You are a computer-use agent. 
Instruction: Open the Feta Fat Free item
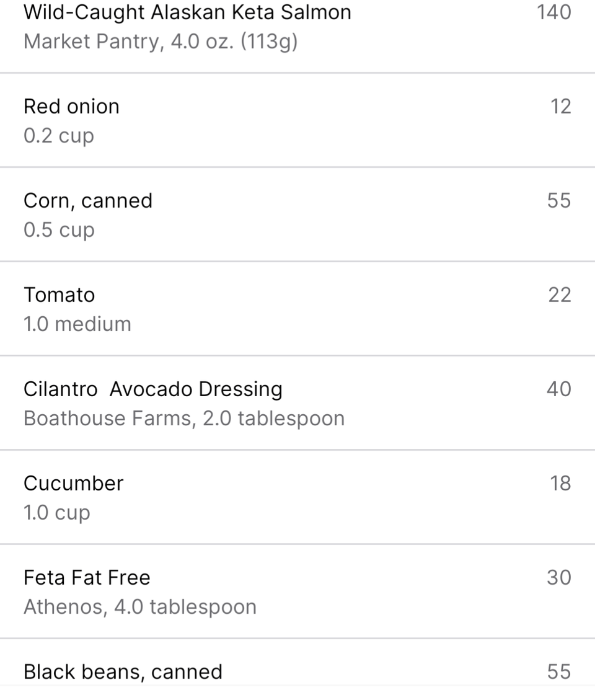coord(297,591)
